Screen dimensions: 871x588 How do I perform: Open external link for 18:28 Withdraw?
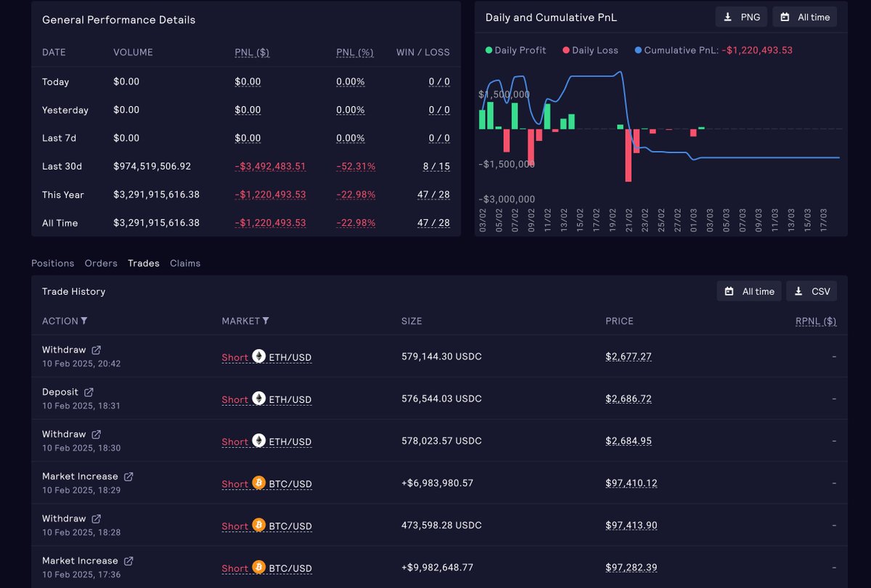coord(97,518)
